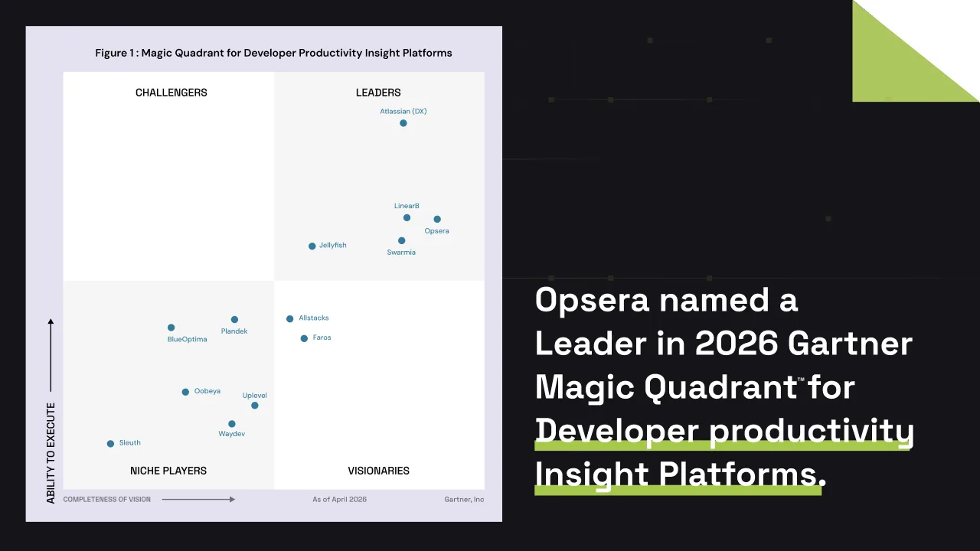Select the Allstacks data point dot
The height and width of the screenshot is (551, 980).
click(289, 319)
